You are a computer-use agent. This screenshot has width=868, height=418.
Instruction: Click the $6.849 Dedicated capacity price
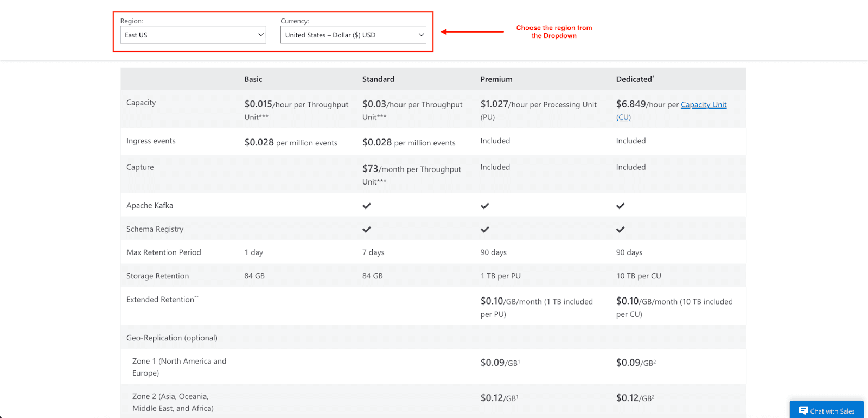tap(630, 104)
